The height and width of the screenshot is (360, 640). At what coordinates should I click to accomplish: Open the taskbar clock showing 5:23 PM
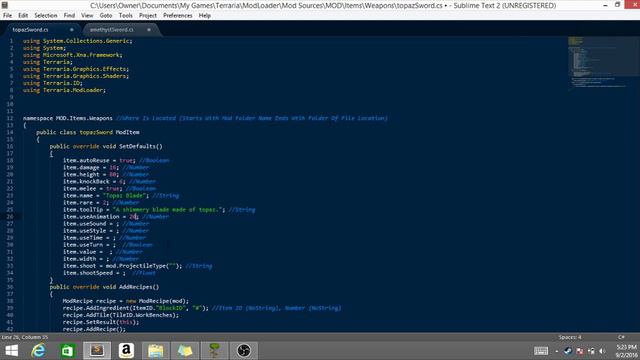626,351
